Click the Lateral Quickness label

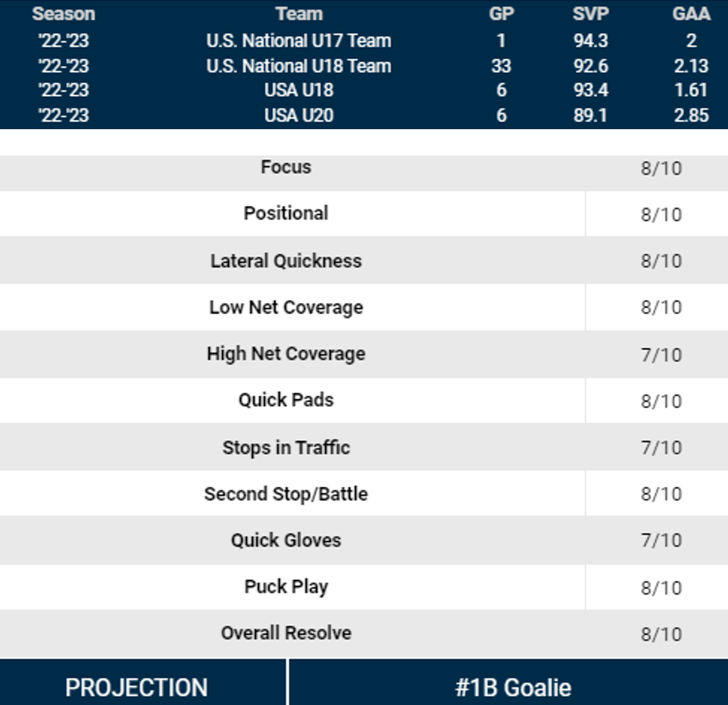point(286,261)
